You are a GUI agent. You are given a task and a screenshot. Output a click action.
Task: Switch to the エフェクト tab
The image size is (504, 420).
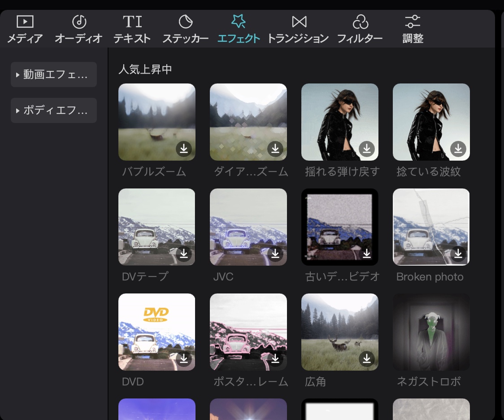point(239,28)
